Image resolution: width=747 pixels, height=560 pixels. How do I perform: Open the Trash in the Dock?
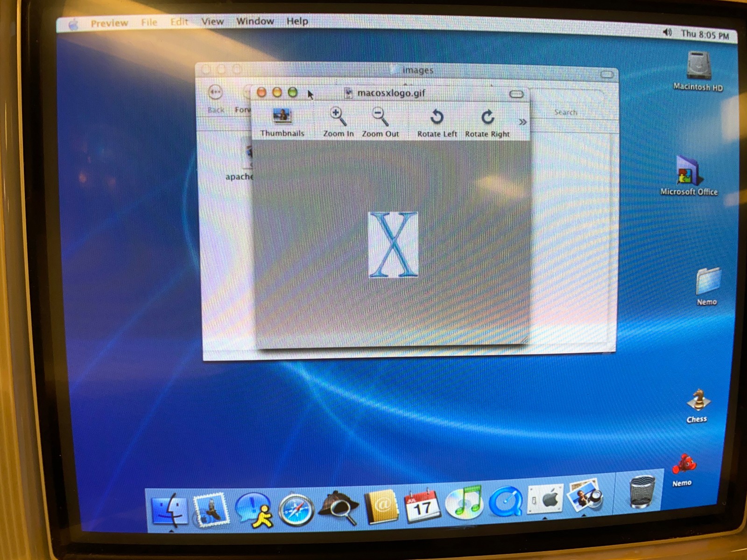point(641,491)
